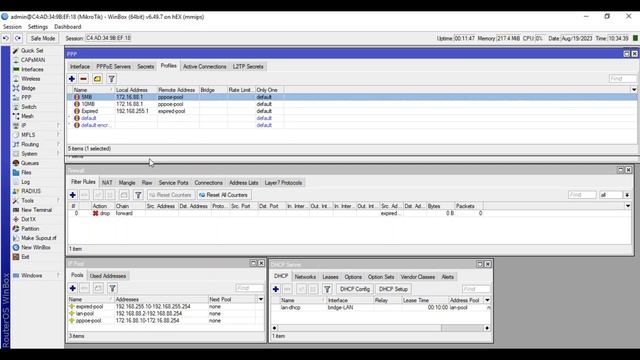Viewport: 640px width, 360px height.
Task: Open Files in sidebar
Action: click(x=26, y=173)
